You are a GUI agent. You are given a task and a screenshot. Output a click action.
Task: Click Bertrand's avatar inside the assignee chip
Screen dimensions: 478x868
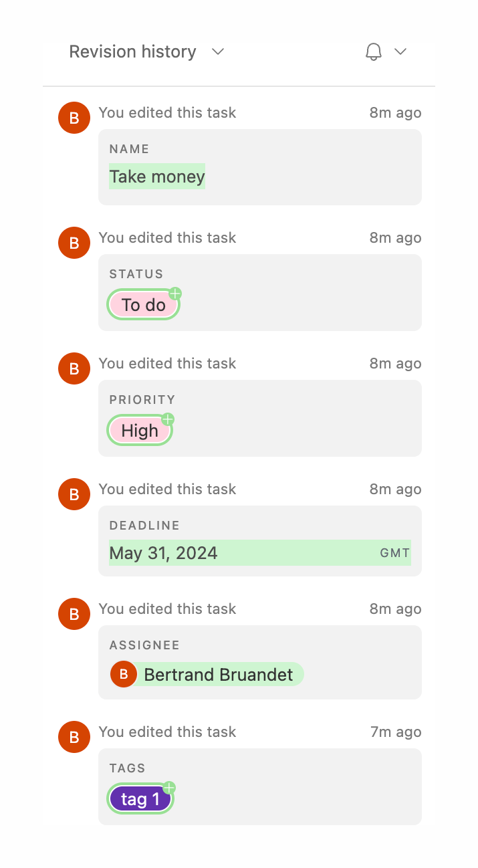tap(124, 674)
